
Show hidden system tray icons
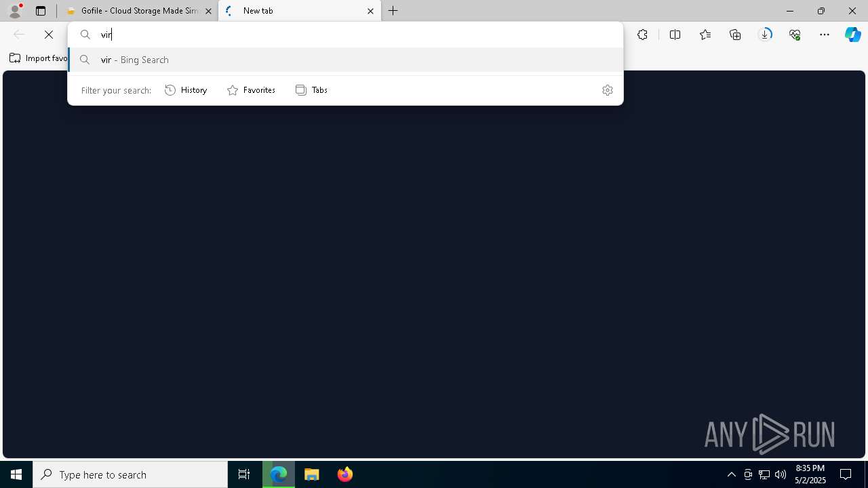point(732,474)
